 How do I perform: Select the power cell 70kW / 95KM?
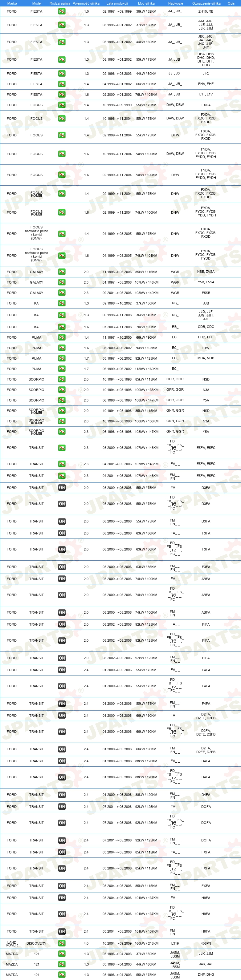click(x=146, y=327)
